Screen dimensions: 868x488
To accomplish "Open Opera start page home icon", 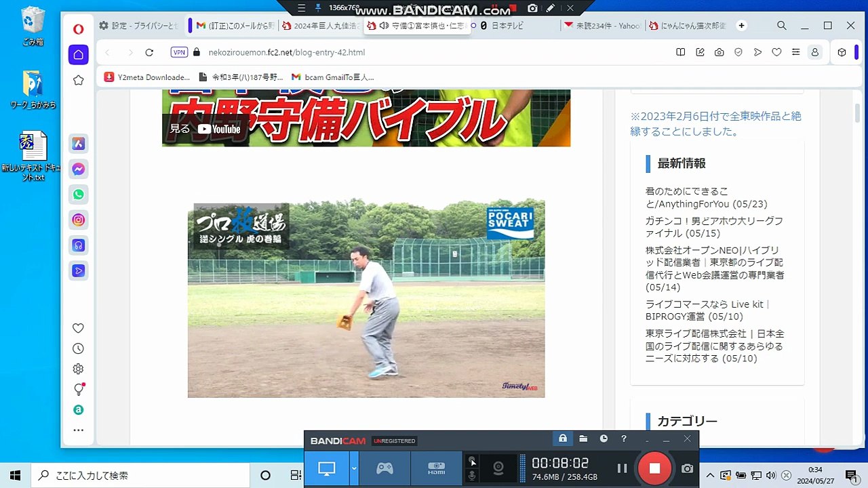I will (x=78, y=55).
